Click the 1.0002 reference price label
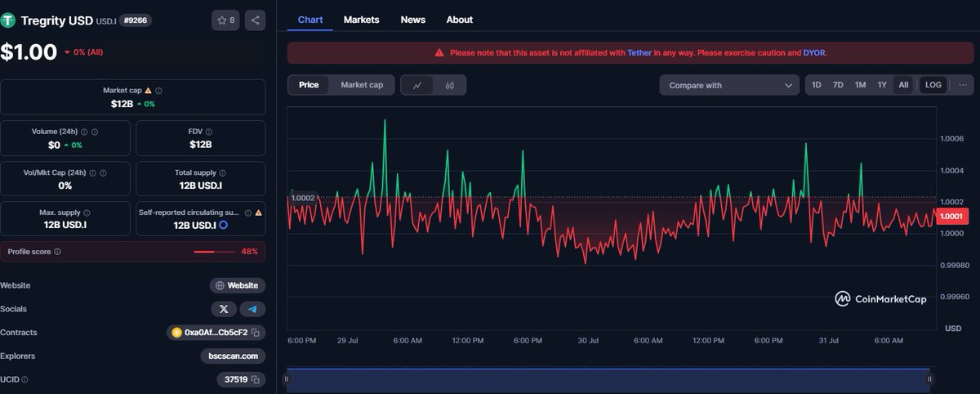 tap(302, 198)
